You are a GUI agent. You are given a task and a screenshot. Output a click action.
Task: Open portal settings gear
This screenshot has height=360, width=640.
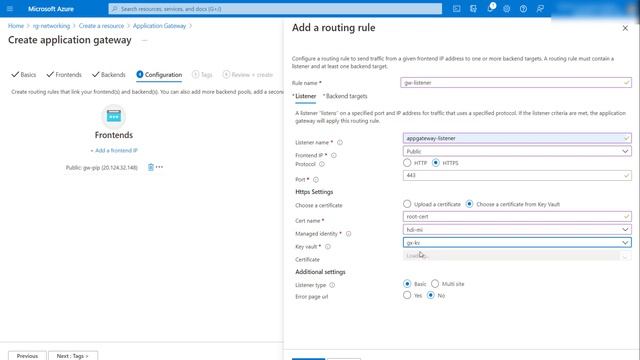[x=507, y=9]
